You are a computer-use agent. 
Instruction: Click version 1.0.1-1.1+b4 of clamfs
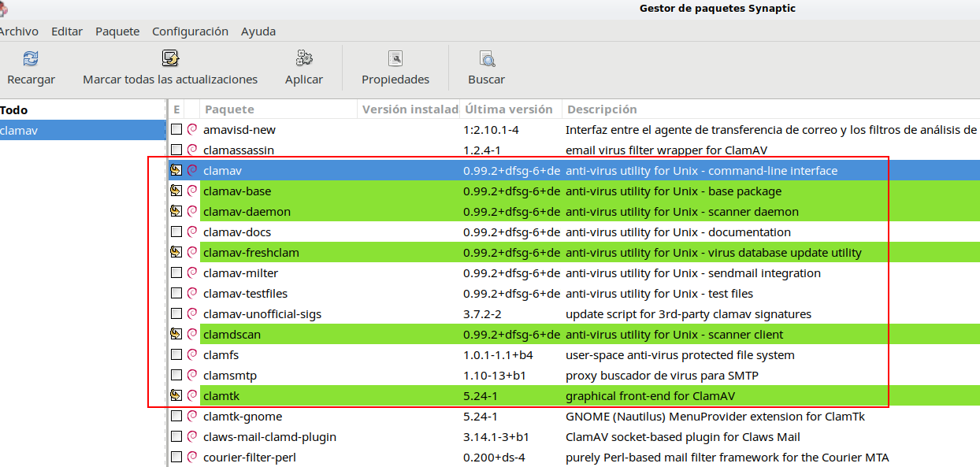pyautogui.click(x=498, y=355)
